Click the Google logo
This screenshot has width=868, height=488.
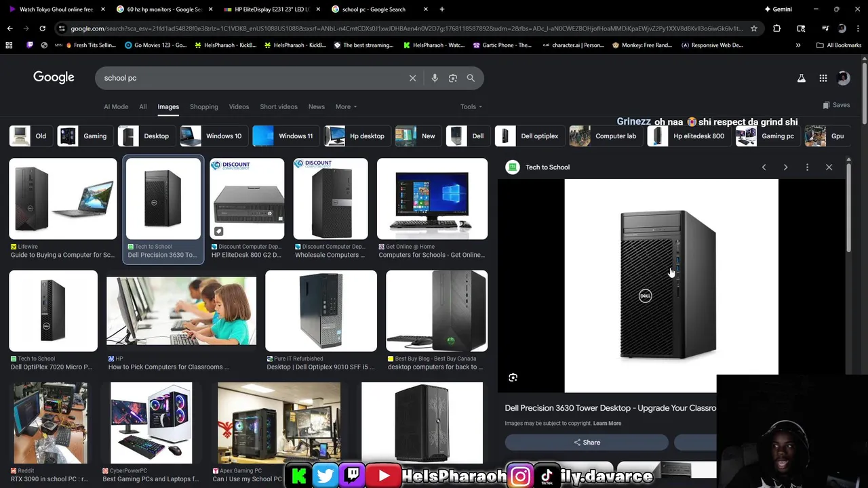pyautogui.click(x=54, y=77)
